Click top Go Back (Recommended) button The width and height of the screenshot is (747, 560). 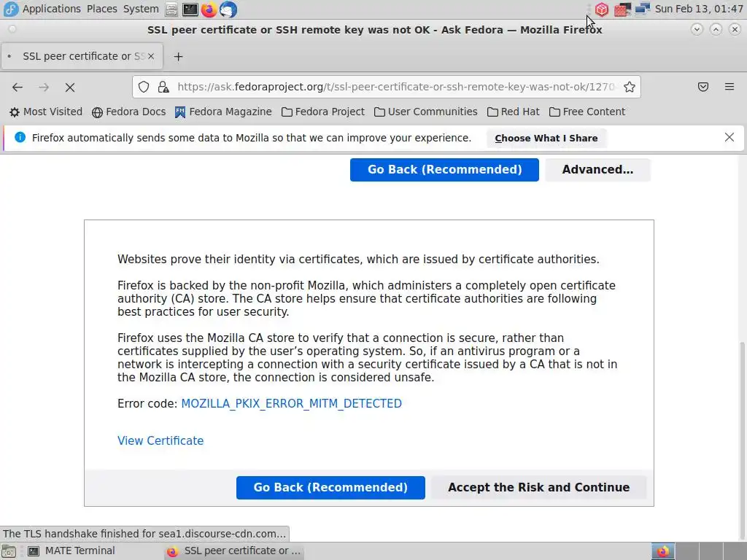tap(444, 169)
